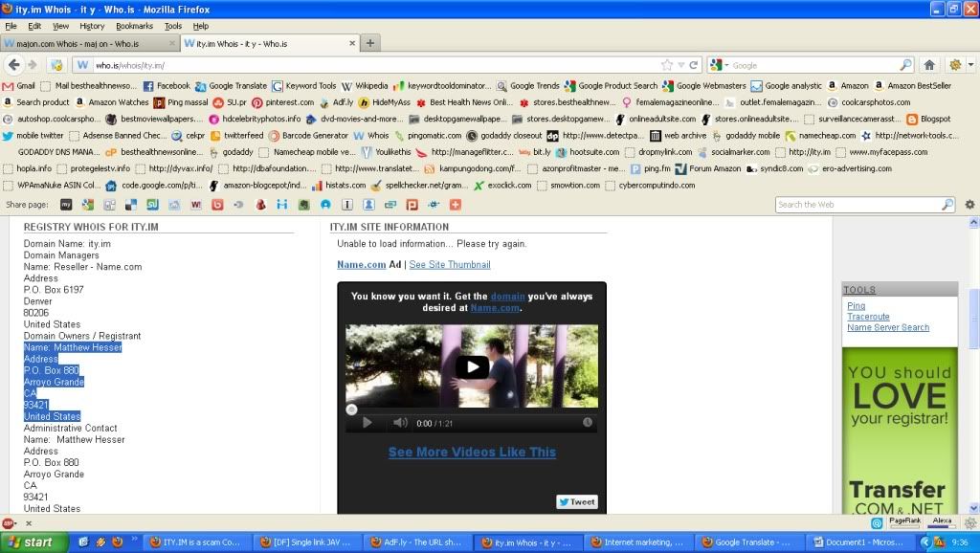This screenshot has height=553, width=980.
Task: Click the Tweet button
Action: pyautogui.click(x=577, y=501)
